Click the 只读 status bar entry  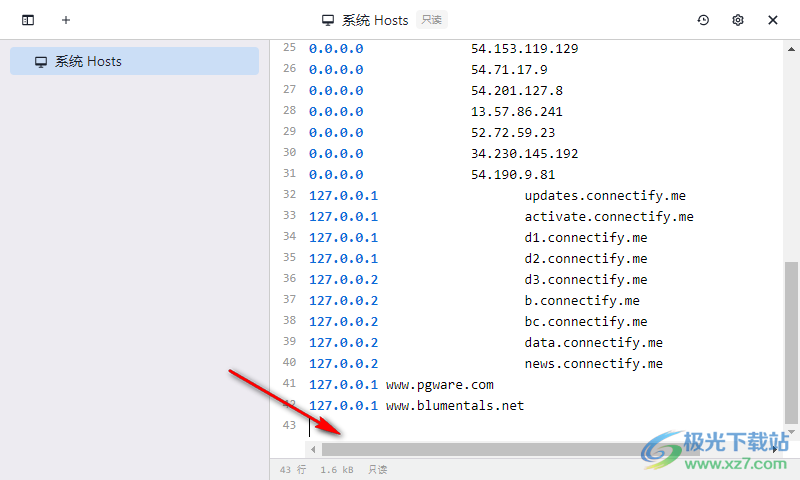378,469
